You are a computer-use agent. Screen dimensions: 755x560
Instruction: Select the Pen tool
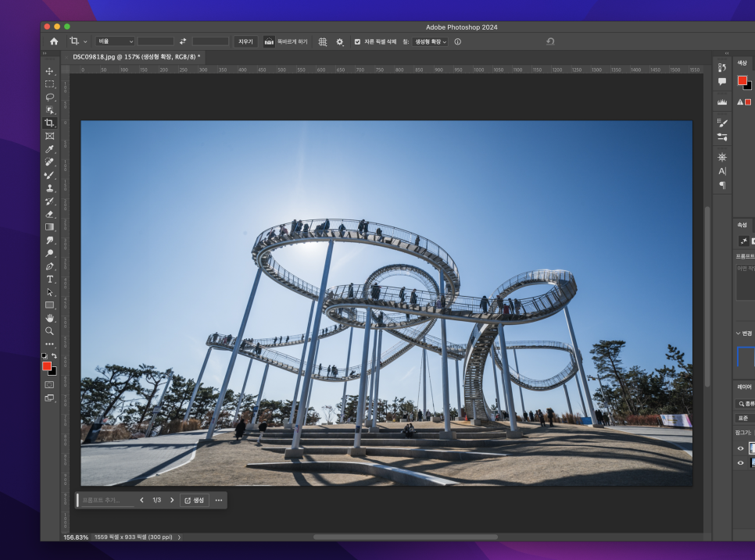[x=49, y=266]
